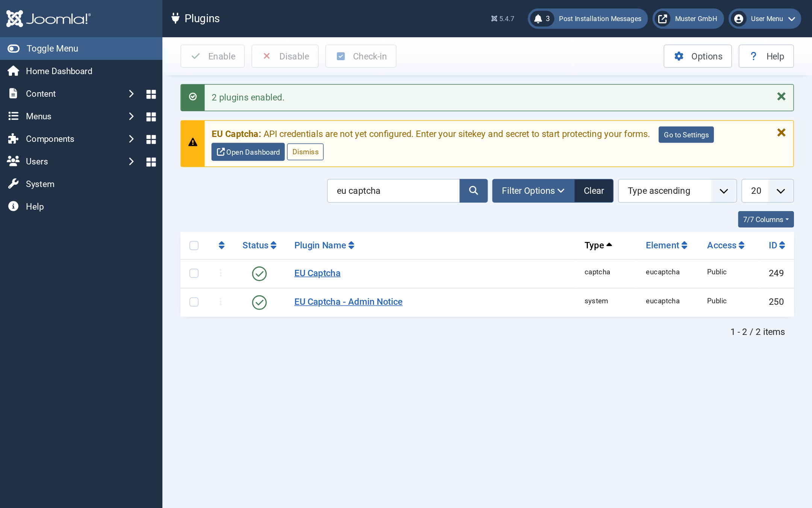Image resolution: width=812 pixels, height=508 pixels.
Task: Tick the select-all checkbox in table header
Action: point(194,245)
